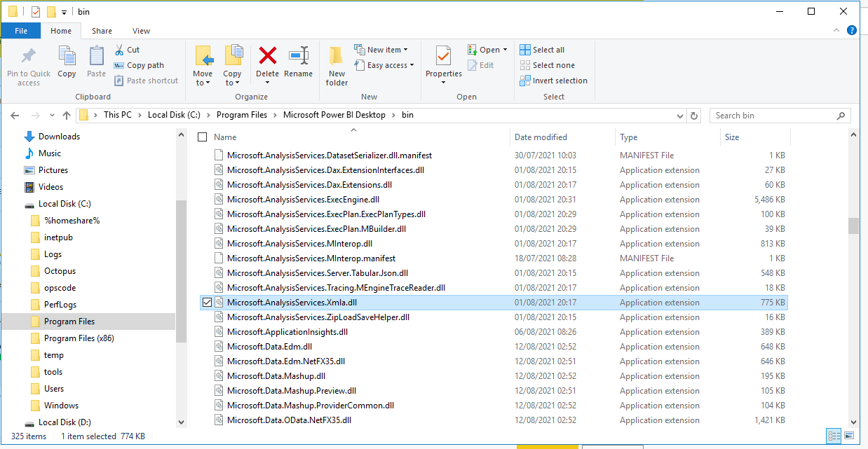Click Select all

[542, 50]
